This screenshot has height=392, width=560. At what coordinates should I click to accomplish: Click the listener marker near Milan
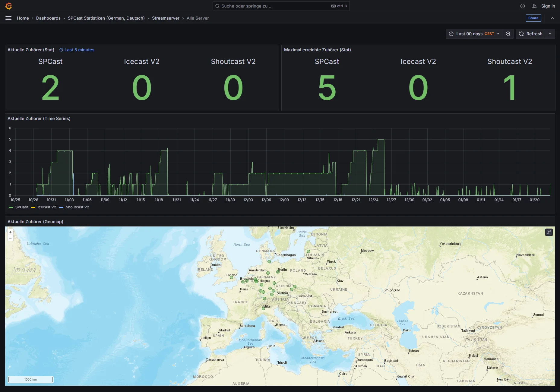click(x=263, y=308)
